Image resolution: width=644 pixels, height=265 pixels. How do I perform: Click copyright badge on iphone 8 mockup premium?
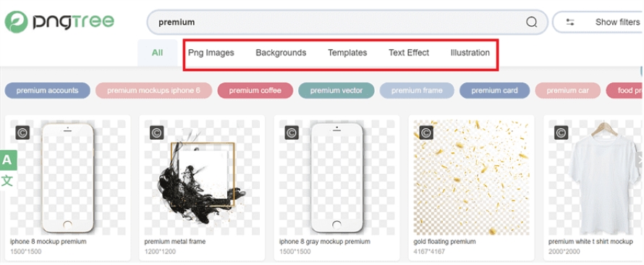coord(22,132)
